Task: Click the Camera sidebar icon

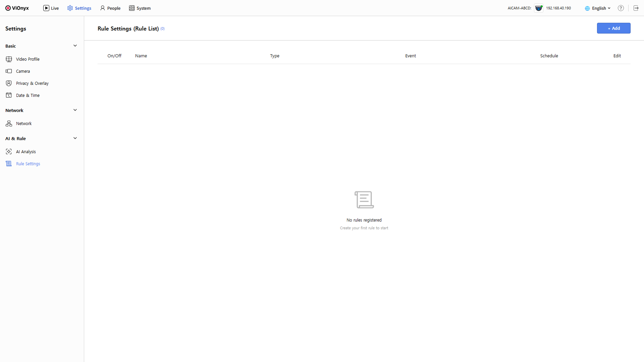Action: pyautogui.click(x=9, y=71)
